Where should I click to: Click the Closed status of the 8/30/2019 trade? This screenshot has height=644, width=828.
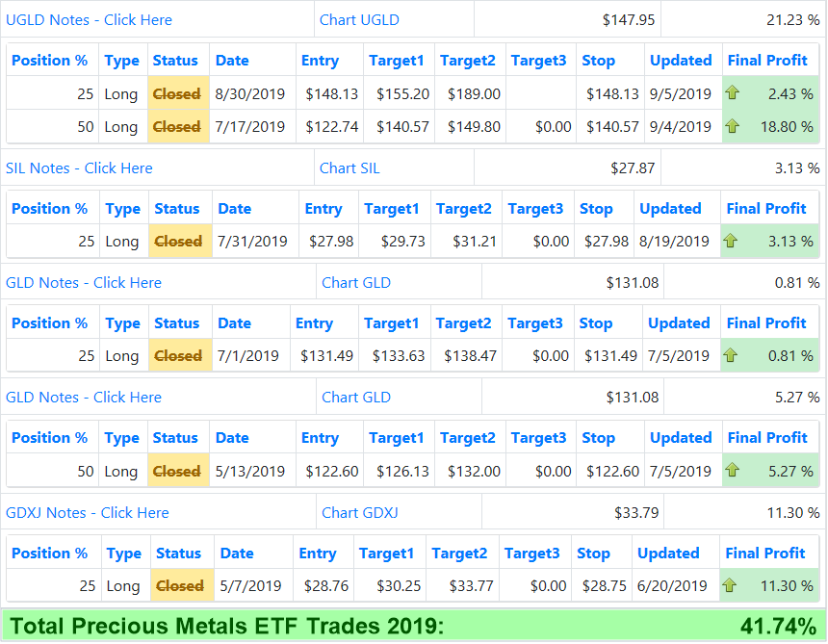tap(176, 94)
